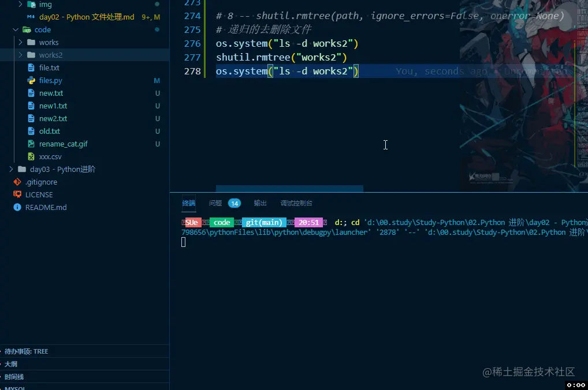The image size is (588, 390).
Task: Select the image icon beside rename_cat.gif
Action: (x=31, y=144)
